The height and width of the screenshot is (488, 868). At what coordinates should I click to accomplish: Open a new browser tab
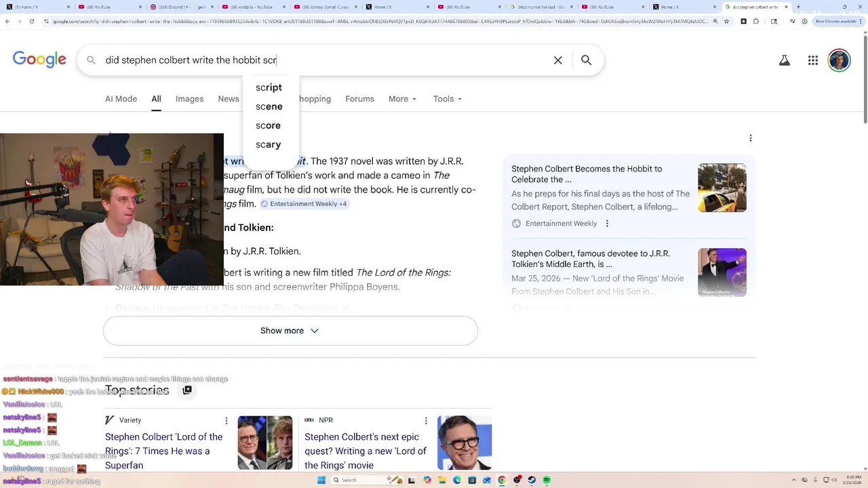coord(798,7)
